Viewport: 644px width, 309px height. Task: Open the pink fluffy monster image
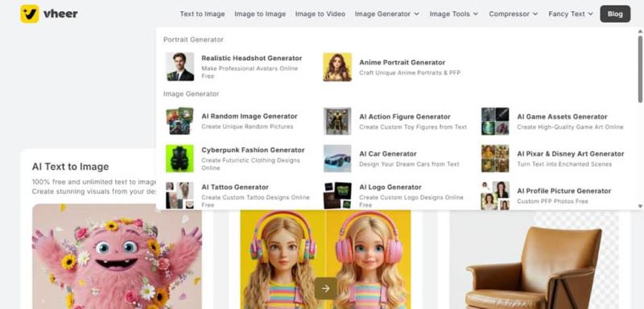117,257
